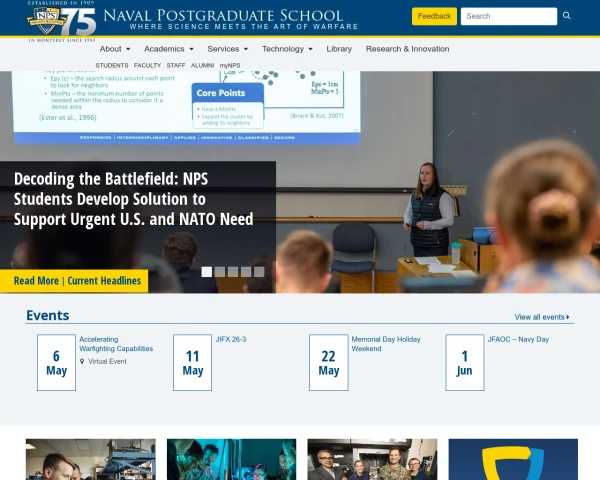Open Current Headlines link
The width and height of the screenshot is (600, 480).
tap(104, 281)
